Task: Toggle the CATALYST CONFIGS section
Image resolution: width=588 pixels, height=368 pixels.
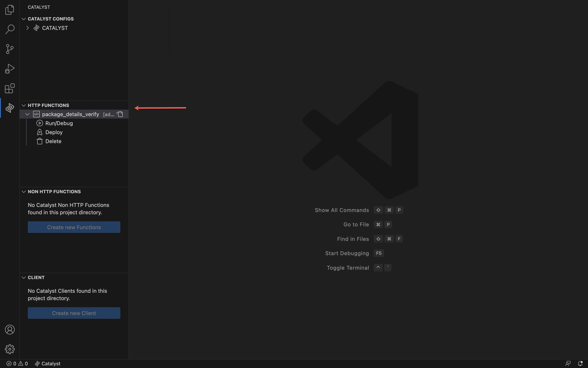Action: 24,19
